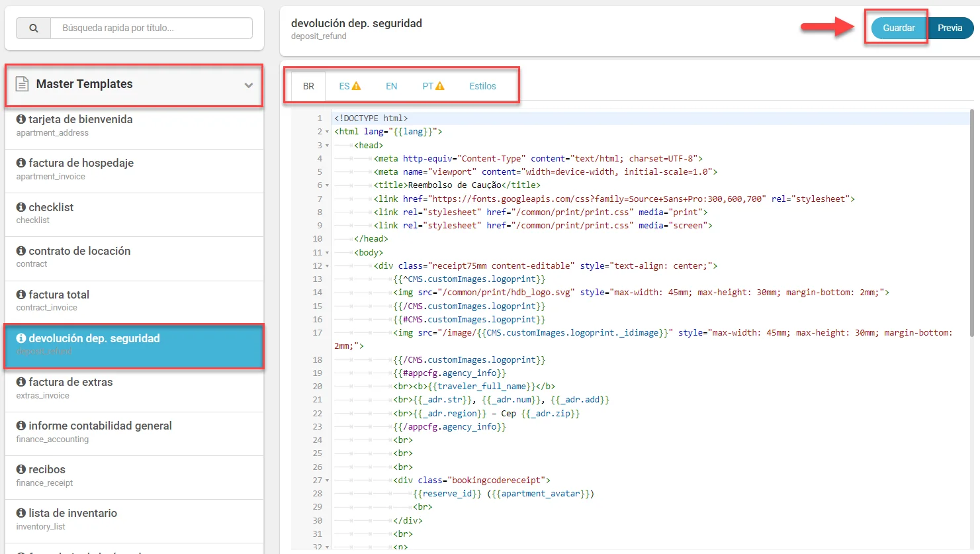Select the PT language tab
Viewport: 980px width, 554px height.
[433, 86]
